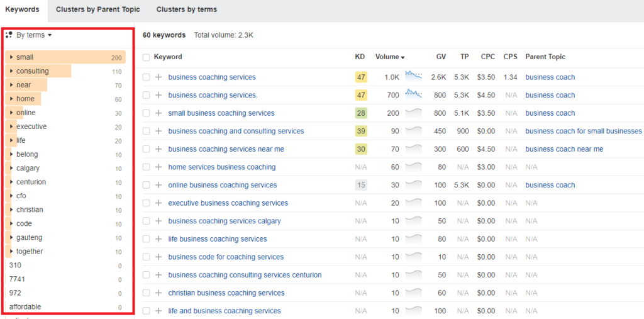Image resolution: width=644 pixels, height=319 pixels.
Task: Open 'small business coaching services' keyword link
Action: pyautogui.click(x=221, y=113)
